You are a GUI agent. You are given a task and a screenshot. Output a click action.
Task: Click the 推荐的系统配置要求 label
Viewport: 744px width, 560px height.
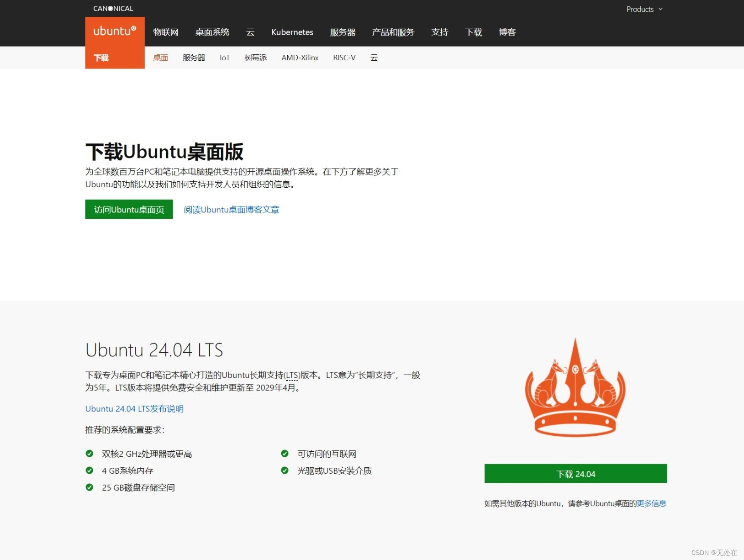pyautogui.click(x=125, y=430)
